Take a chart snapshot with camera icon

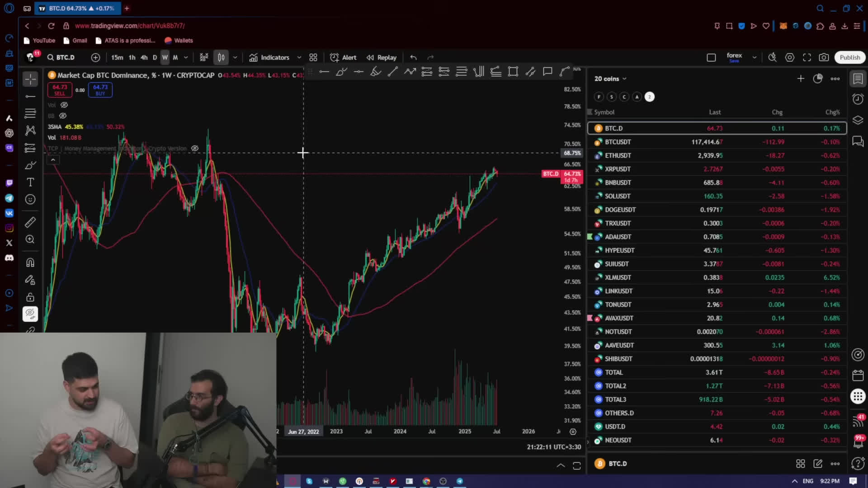tap(824, 57)
